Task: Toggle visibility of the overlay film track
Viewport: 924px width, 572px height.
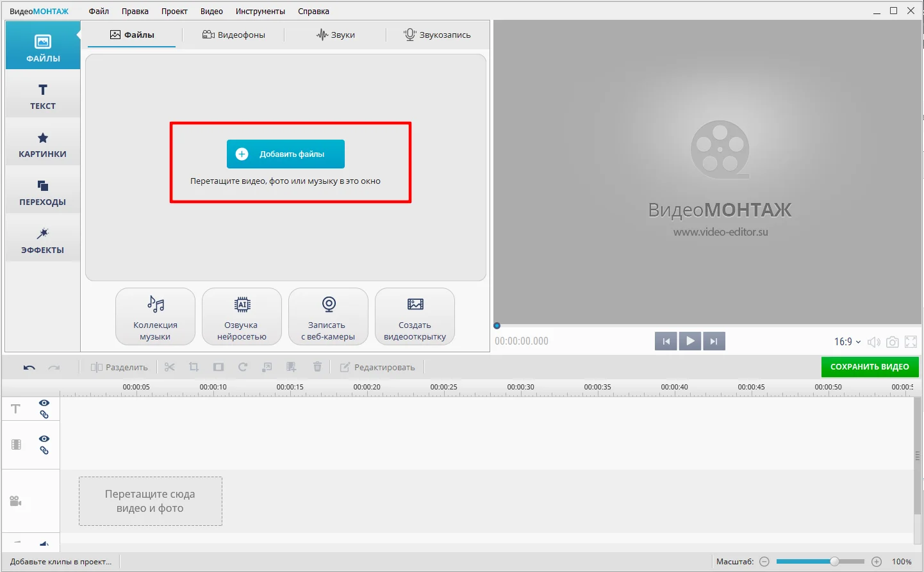Action: tap(44, 439)
